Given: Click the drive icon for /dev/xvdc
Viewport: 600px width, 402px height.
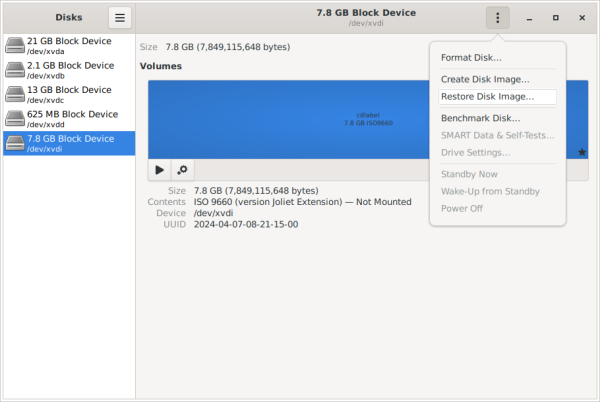Looking at the screenshot, I should [x=15, y=94].
